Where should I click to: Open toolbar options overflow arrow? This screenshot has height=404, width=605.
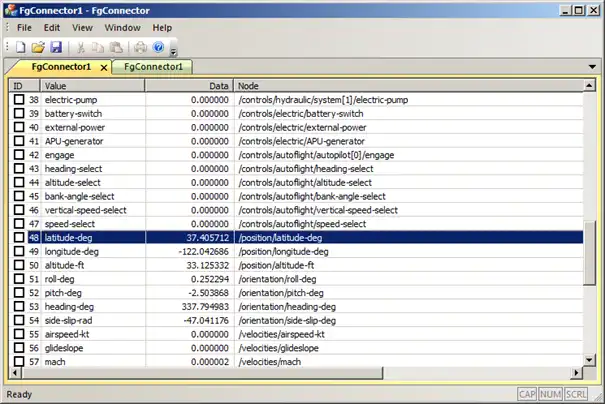[x=173, y=51]
